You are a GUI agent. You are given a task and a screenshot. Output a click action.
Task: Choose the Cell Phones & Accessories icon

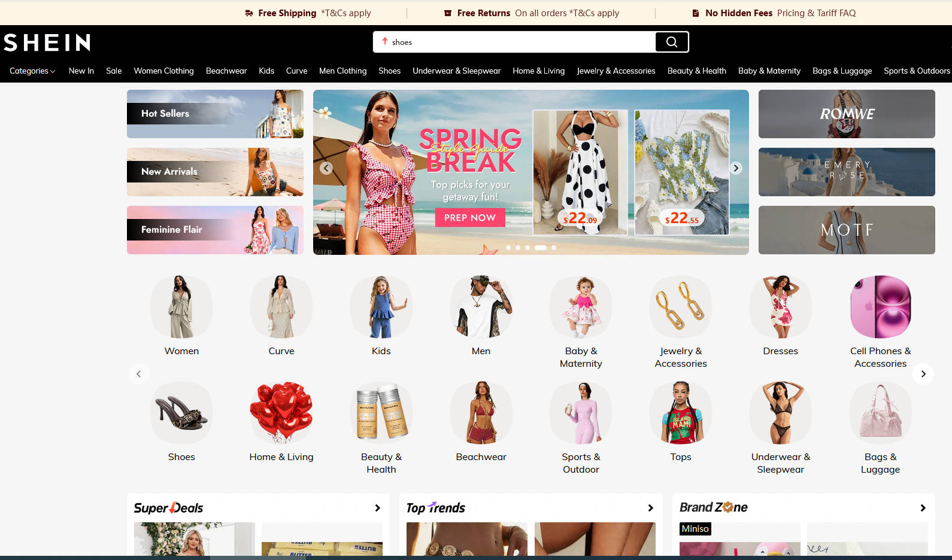pos(880,307)
